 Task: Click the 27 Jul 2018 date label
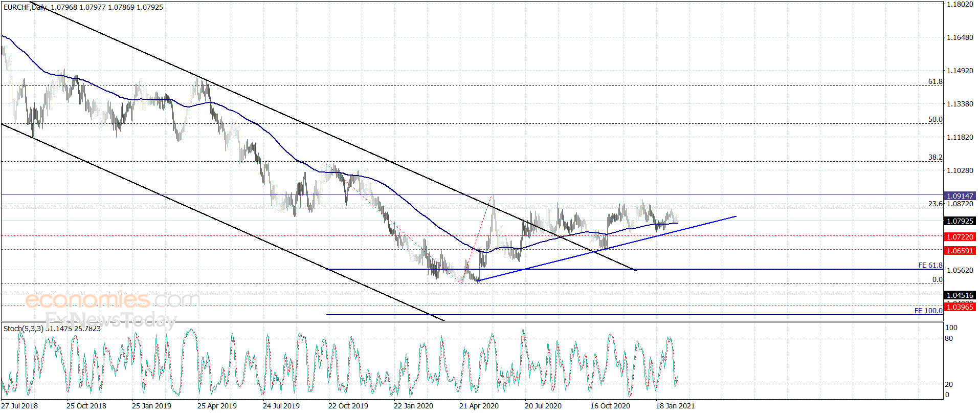tap(19, 406)
